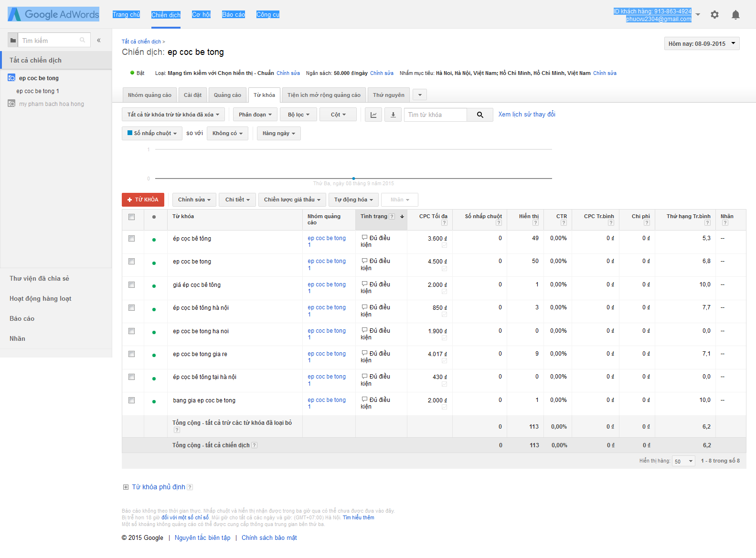This screenshot has height=558, width=756.
Task: Click the chart toggle icon
Action: (373, 115)
